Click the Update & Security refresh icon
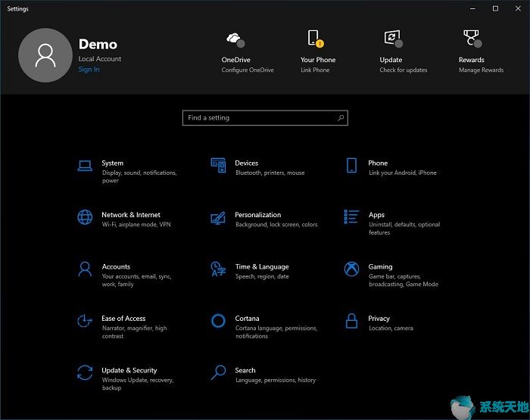The height and width of the screenshot is (420, 530). click(x=85, y=372)
